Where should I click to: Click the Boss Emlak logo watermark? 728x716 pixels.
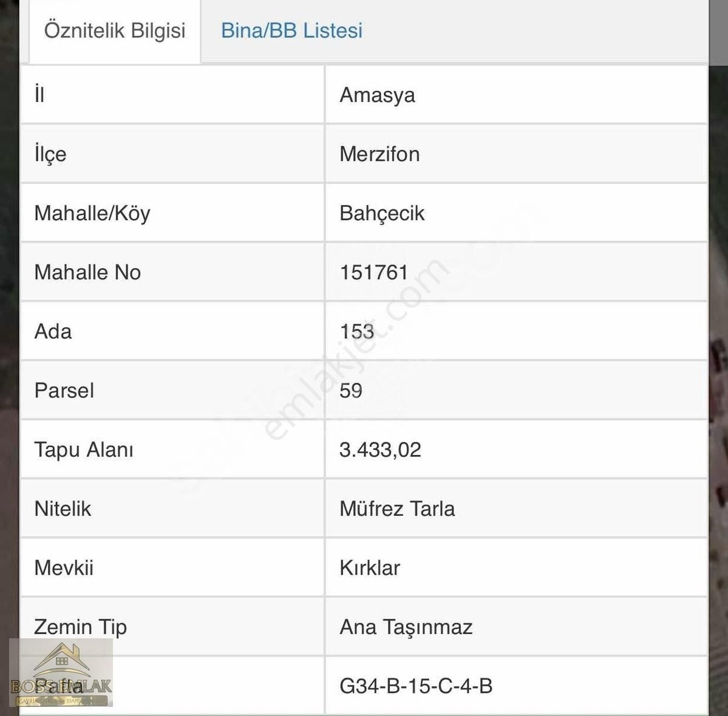61,673
